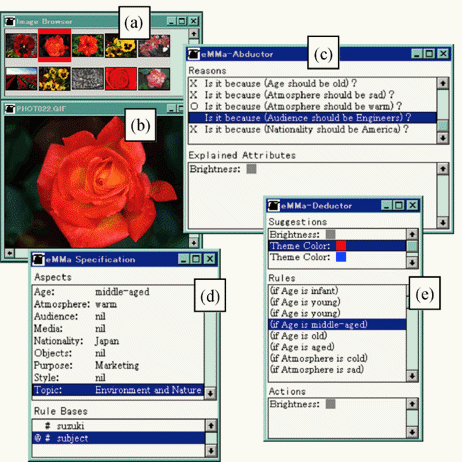The image size is (463, 463).
Task: Select the dark red pansy thumbnail
Action: click(x=21, y=46)
